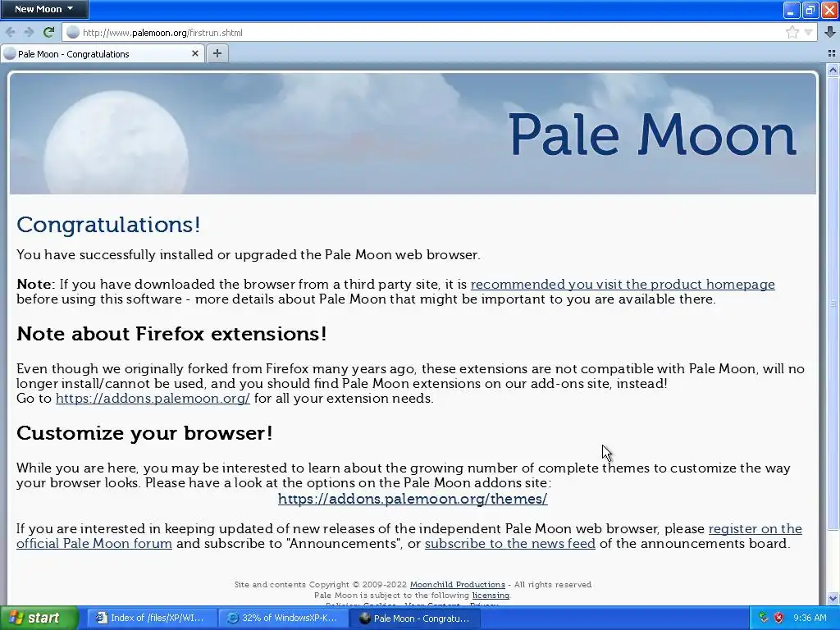Select Pale Moon taskbar button
This screenshot has width=840, height=630.
coord(415,619)
